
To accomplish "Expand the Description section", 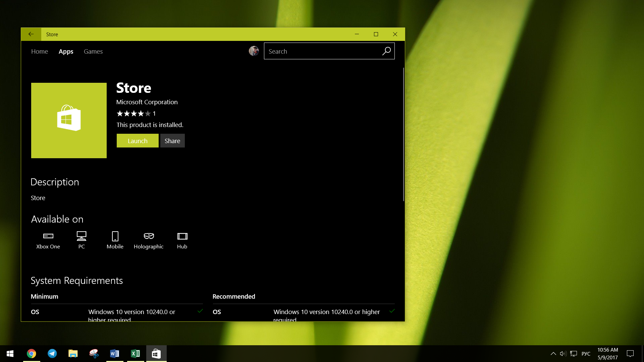I will 55,182.
